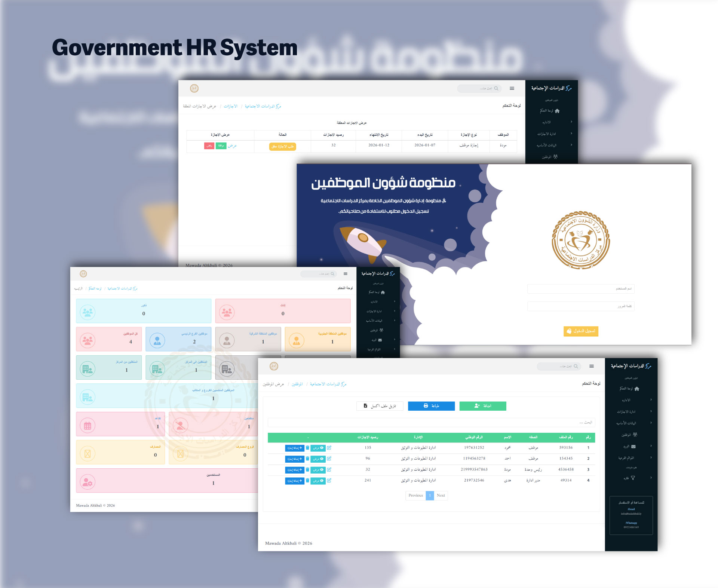This screenshot has height=588, width=718.
Task: Go to لوحة التحكم in the pending leaves sidebar
Action: point(550,111)
